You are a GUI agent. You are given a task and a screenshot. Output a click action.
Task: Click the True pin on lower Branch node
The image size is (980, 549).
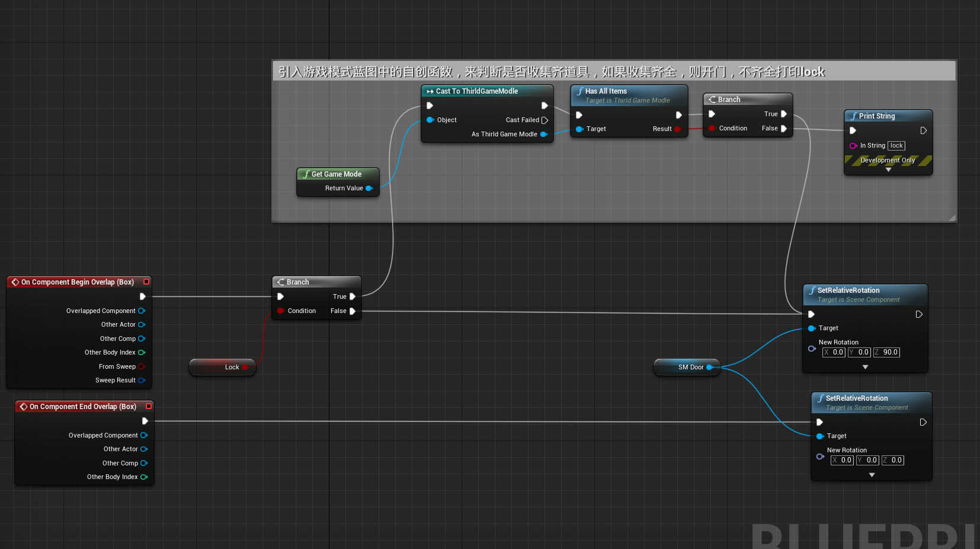coord(353,296)
